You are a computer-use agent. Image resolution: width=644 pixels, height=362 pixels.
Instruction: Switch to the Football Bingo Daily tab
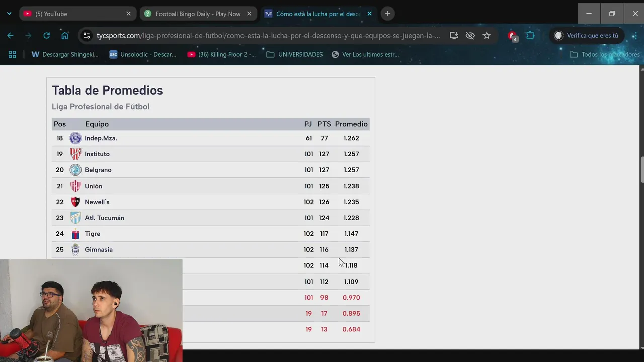[198, 14]
